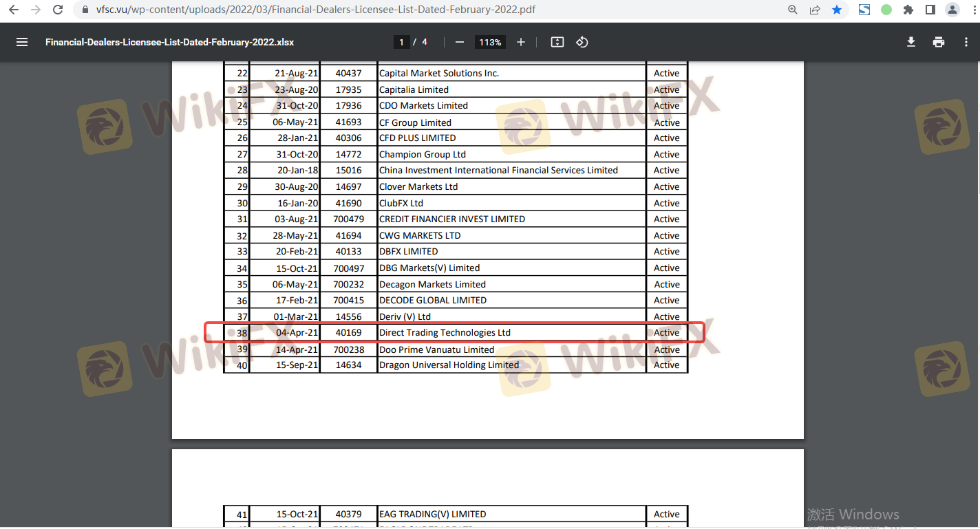Open the Chrome profile avatar
Viewport: 980px width, 529px height.
[x=952, y=10]
